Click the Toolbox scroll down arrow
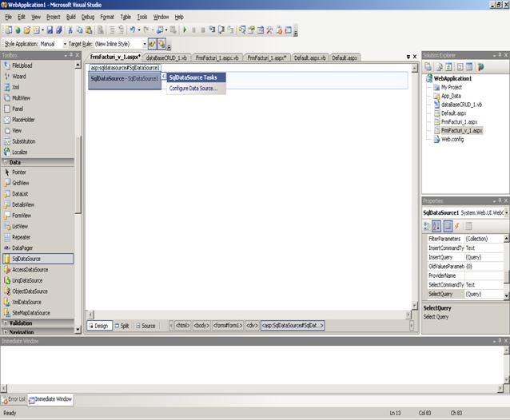Image resolution: width=510 pixels, height=420 pixels. [x=78, y=330]
